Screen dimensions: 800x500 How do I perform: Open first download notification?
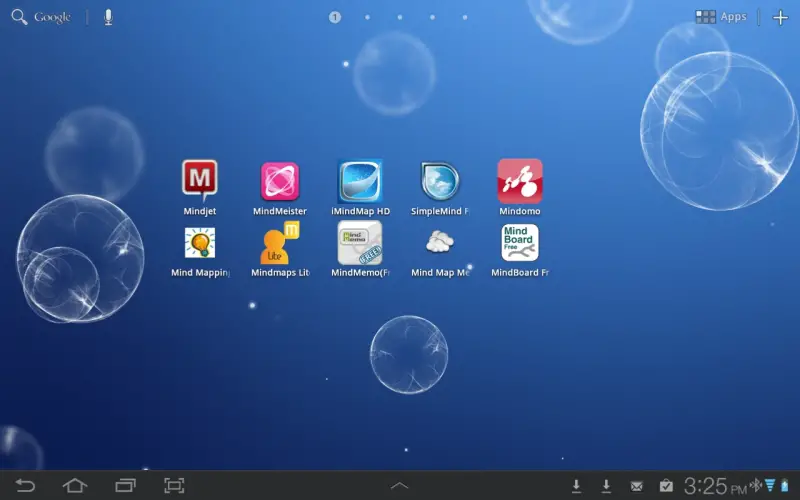[576, 486]
